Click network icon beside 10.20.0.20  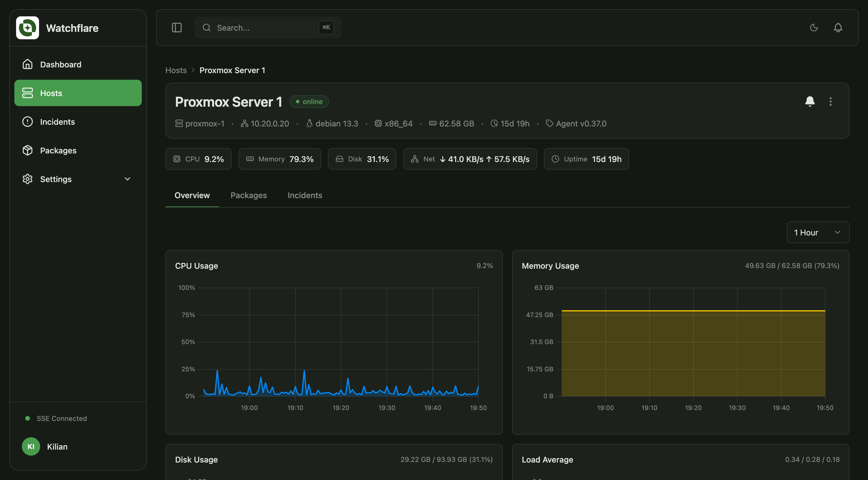pyautogui.click(x=244, y=124)
